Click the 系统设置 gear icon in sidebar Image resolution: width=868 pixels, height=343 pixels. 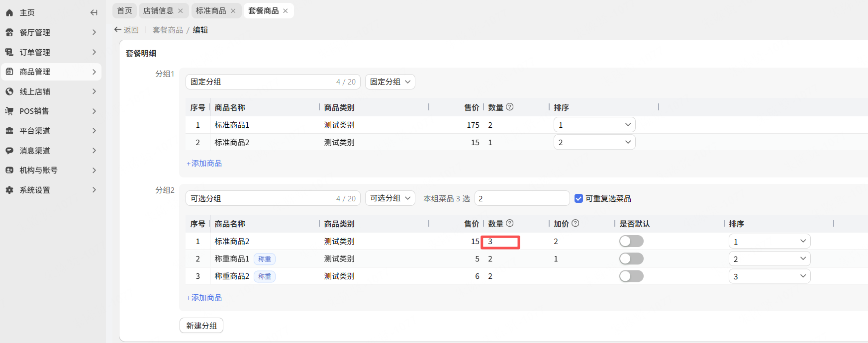point(9,190)
